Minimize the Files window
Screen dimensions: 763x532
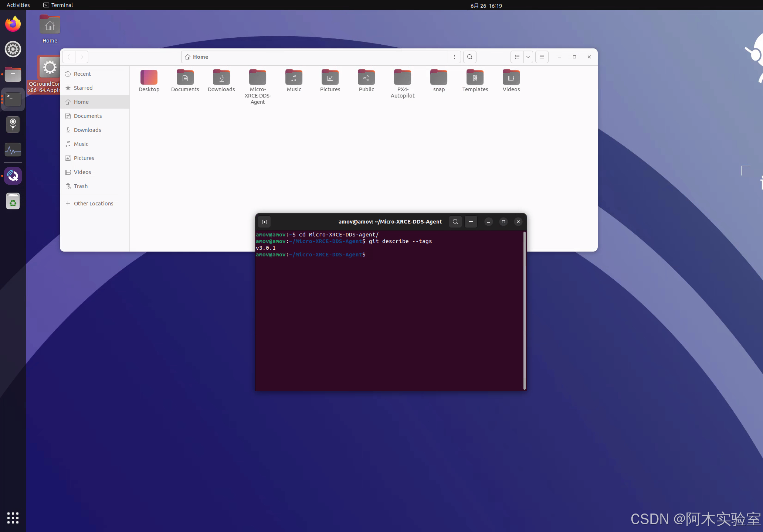[x=560, y=57]
